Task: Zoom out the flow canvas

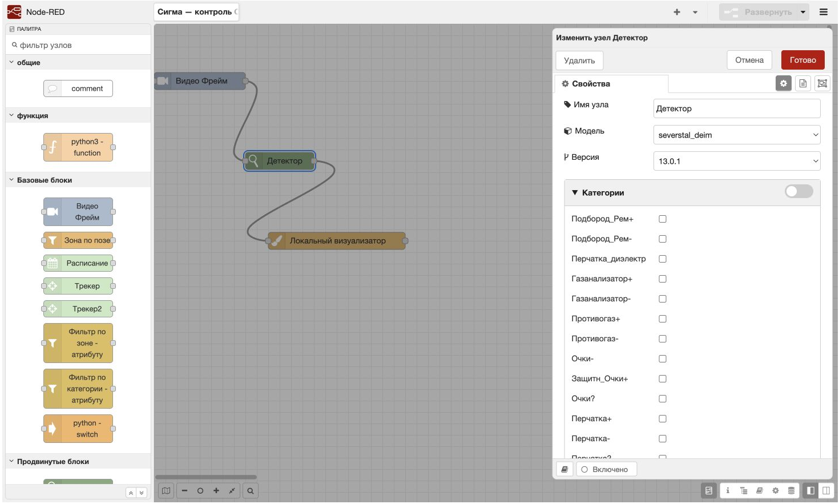Action: 184,490
